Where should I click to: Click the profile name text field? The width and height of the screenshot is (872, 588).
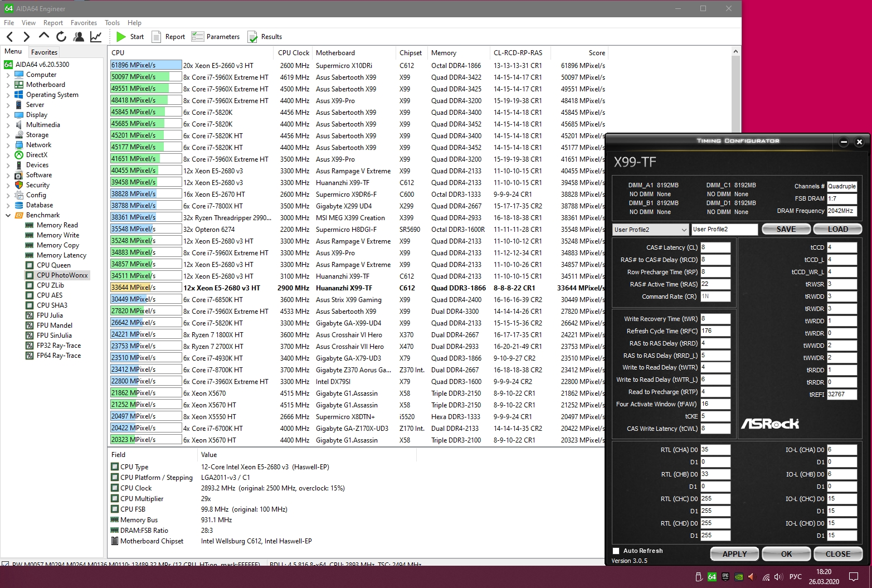(724, 230)
